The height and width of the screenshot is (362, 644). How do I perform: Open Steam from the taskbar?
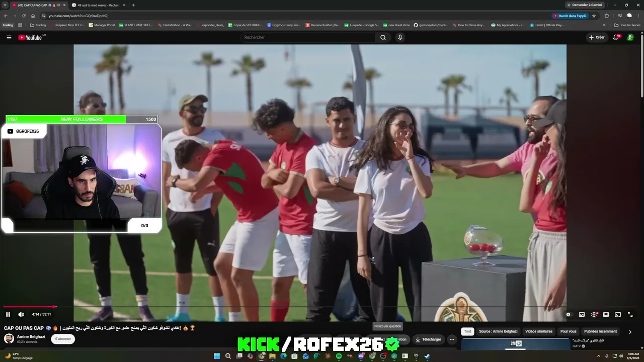[427, 356]
